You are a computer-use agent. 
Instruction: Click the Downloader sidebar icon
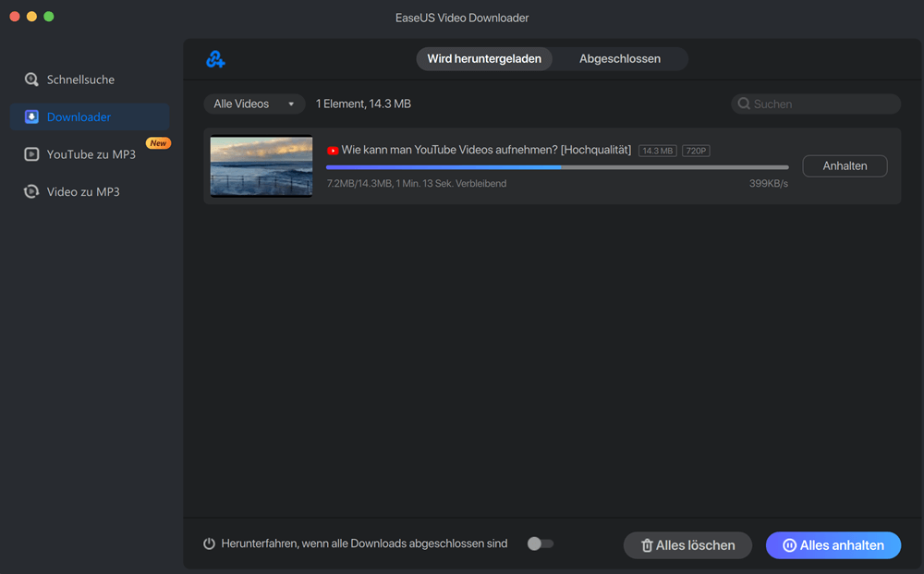pos(31,117)
